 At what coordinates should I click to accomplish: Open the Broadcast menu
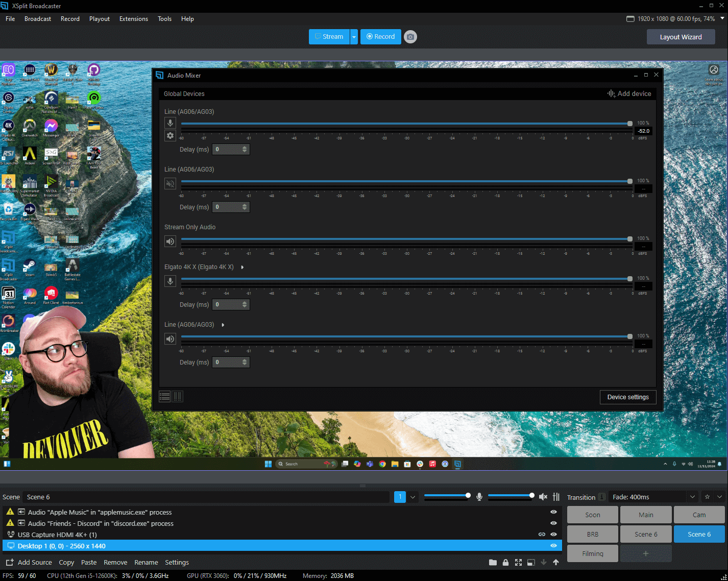(x=38, y=19)
